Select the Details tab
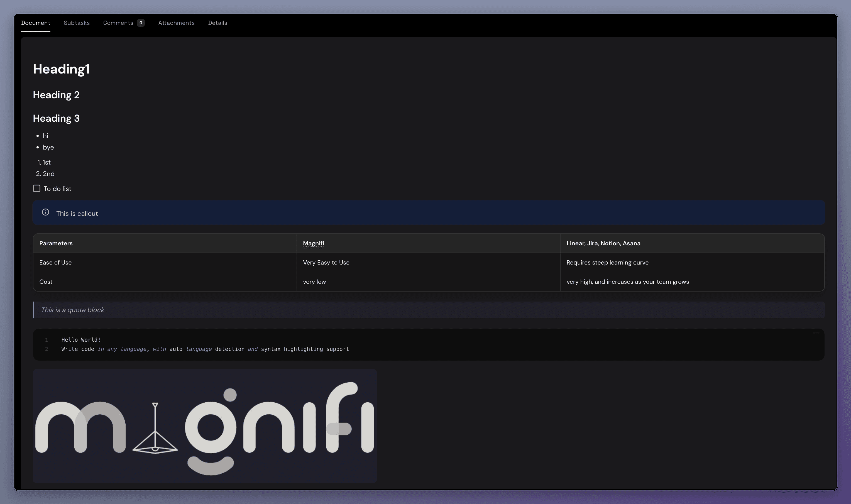Screen dimensions: 851x504 (x=218, y=23)
